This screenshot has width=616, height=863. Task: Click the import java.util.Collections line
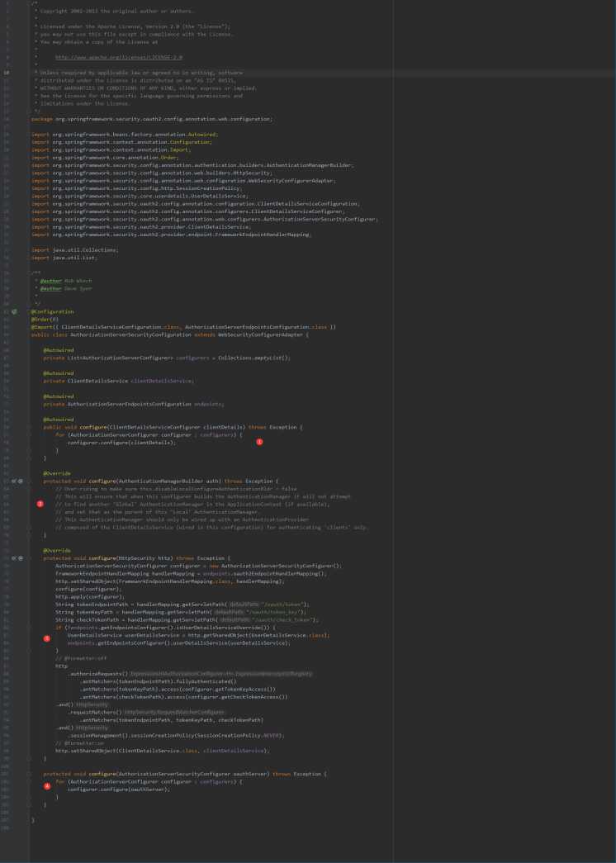[75, 250]
